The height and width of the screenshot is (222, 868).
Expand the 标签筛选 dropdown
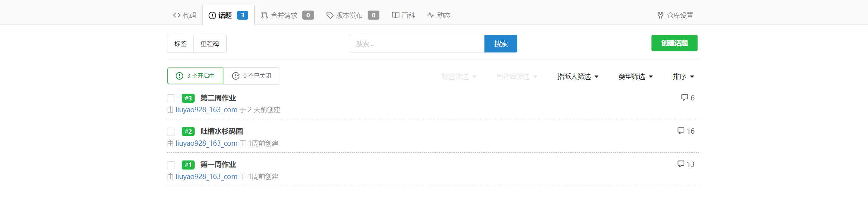[459, 77]
